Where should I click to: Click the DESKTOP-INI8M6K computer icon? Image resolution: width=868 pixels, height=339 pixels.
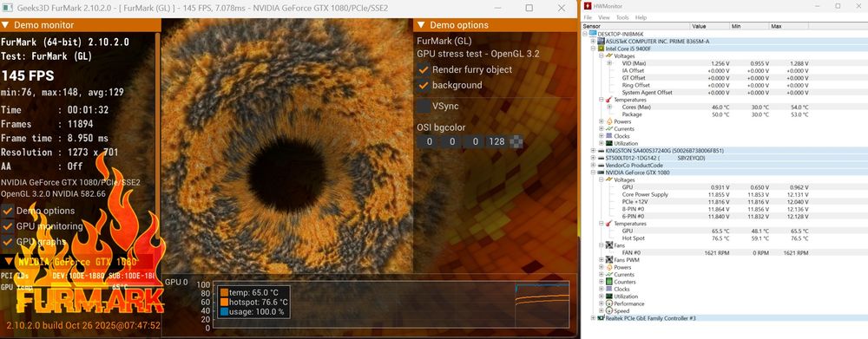tap(594, 34)
